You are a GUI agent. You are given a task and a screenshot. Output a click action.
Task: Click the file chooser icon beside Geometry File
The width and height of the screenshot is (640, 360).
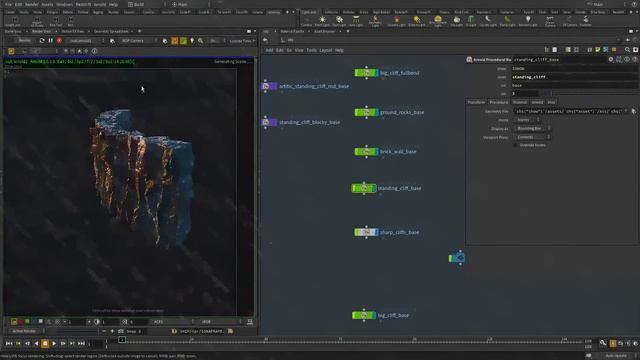click(633, 111)
